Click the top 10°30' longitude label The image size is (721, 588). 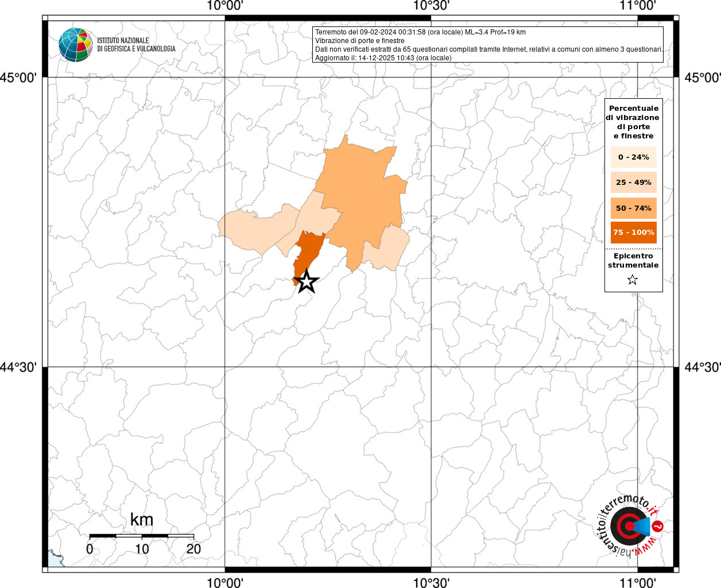tap(431, 6)
